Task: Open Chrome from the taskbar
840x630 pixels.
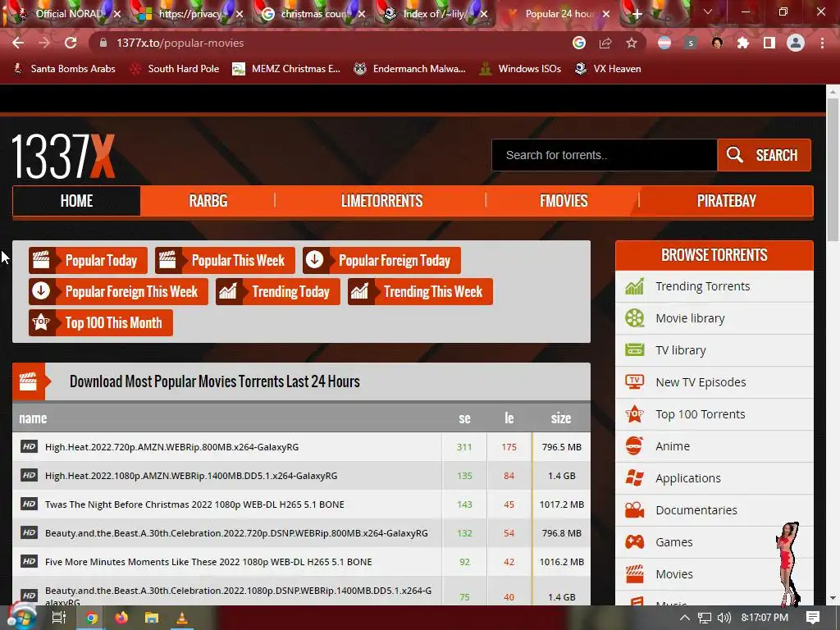Action: pos(91,618)
